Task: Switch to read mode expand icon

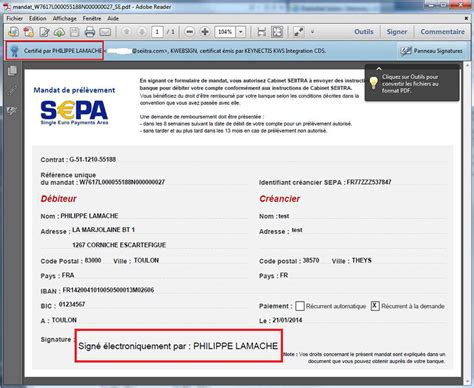Action: pos(298,32)
